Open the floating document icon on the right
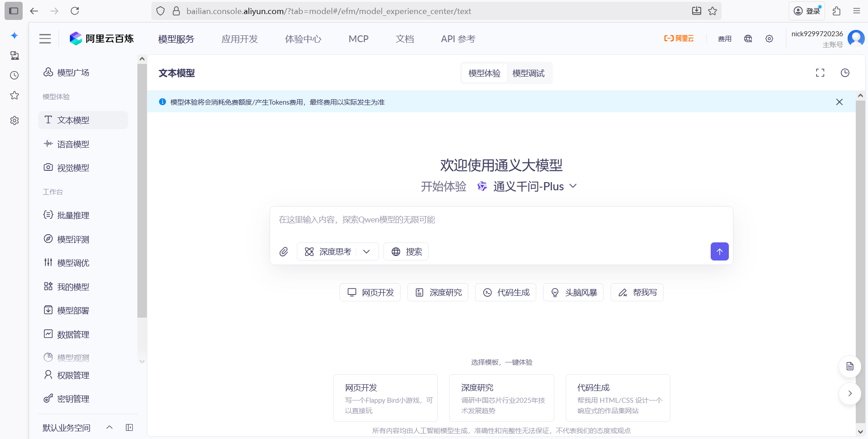This screenshot has height=439, width=868. click(850, 367)
